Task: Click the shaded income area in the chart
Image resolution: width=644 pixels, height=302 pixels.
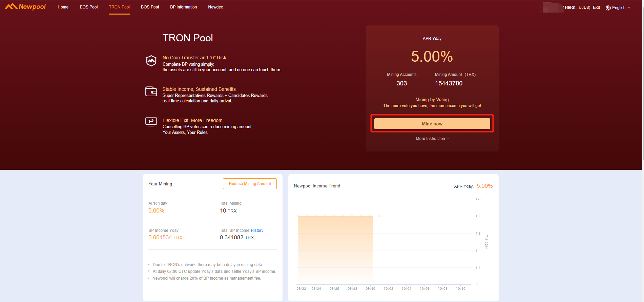Action: coord(335,250)
